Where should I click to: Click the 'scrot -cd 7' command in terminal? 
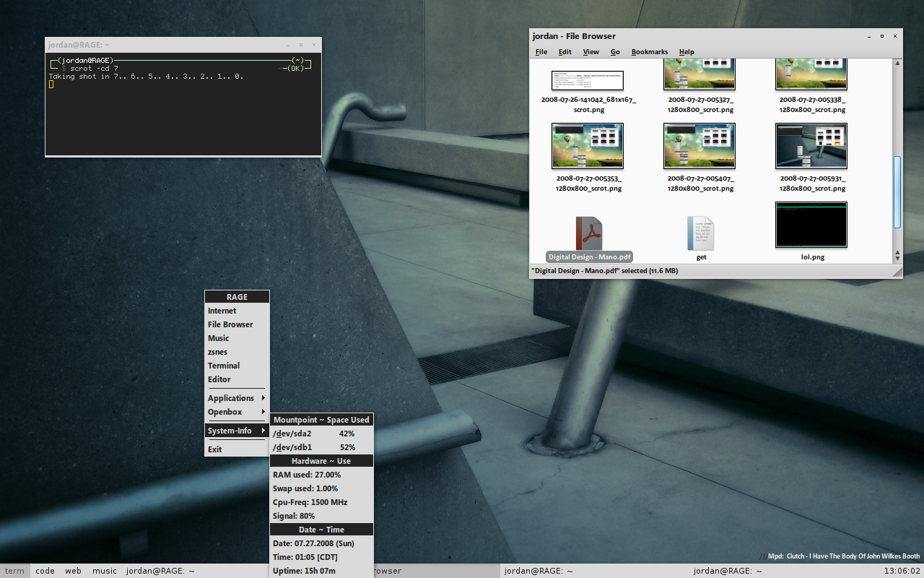(95, 69)
